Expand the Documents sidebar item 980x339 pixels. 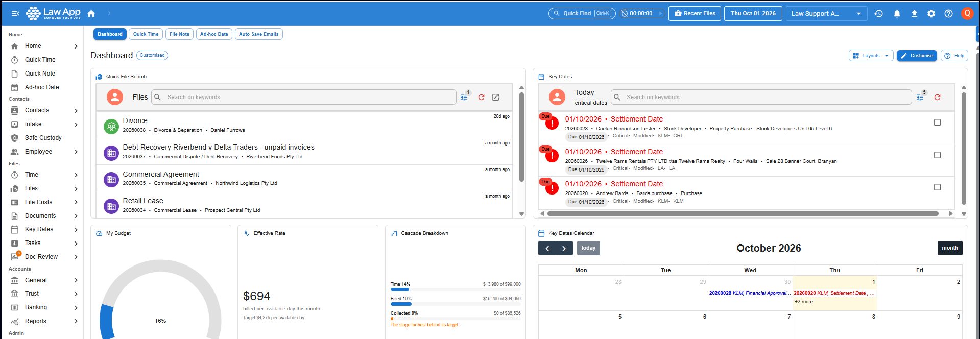[x=76, y=216]
